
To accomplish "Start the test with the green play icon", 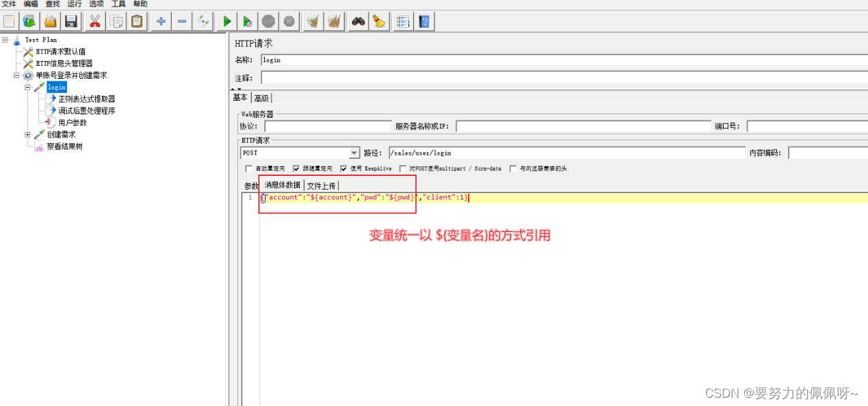I will coord(226,21).
